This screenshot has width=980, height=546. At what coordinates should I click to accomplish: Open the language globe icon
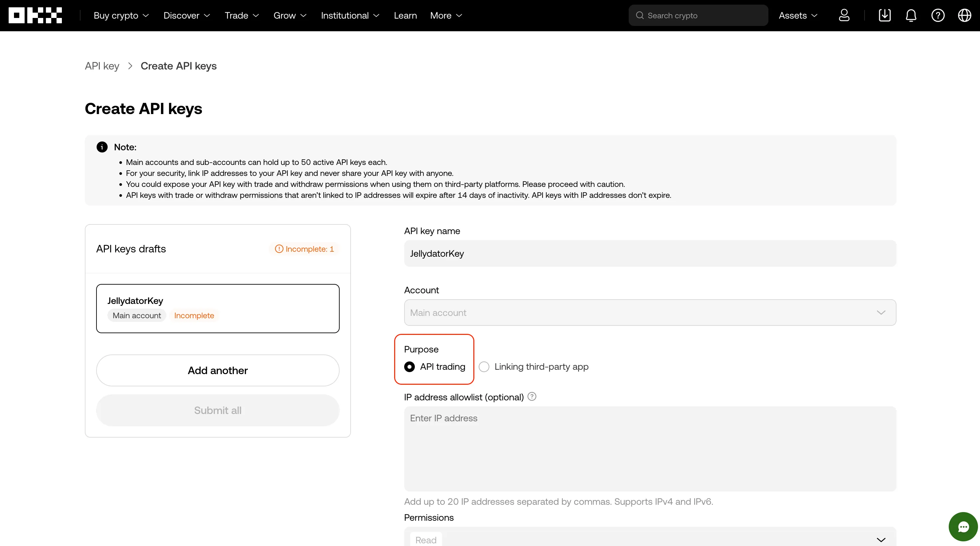pyautogui.click(x=964, y=15)
